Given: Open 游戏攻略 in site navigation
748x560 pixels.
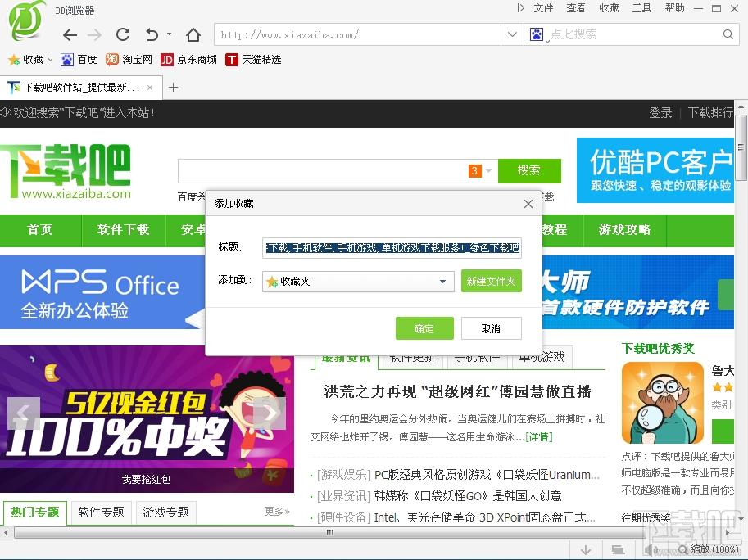Looking at the screenshot, I should (624, 230).
